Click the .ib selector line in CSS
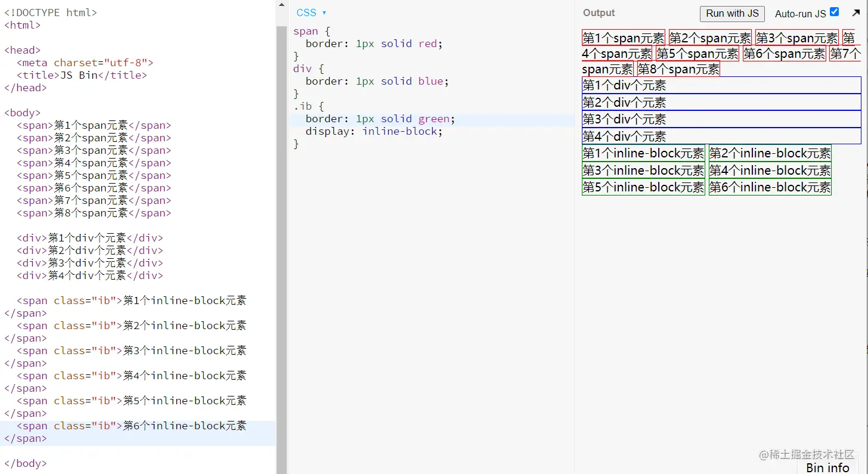 (x=309, y=106)
